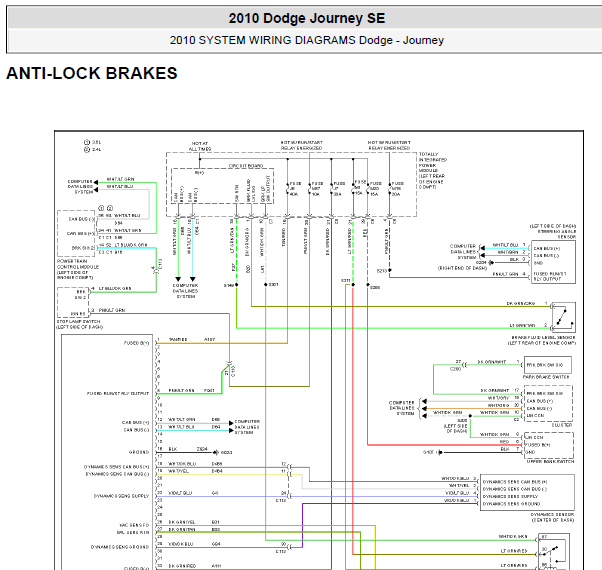Click the "BRAKE FLUID LEVEL SENSOR" label
The image size is (602, 570).
[x=543, y=337]
